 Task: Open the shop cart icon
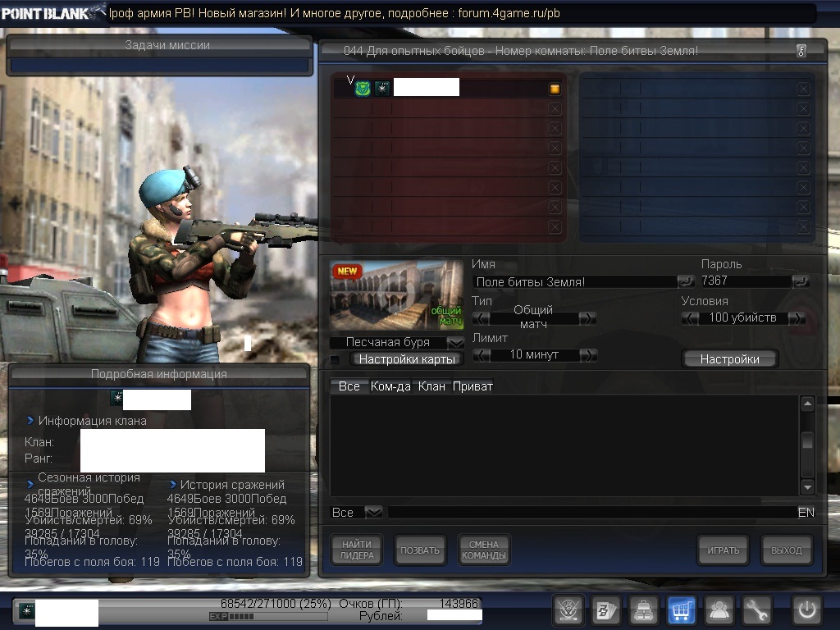pos(682,610)
